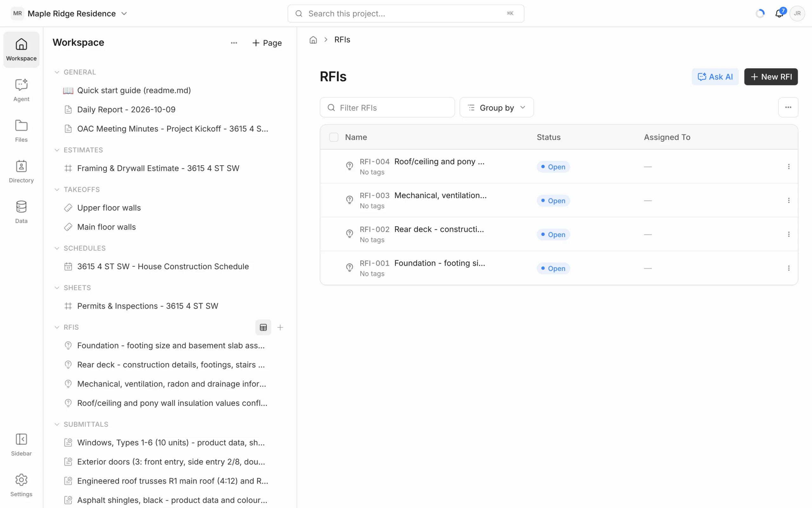Go to home via breadcrumb house icon
The height and width of the screenshot is (508, 812).
point(313,40)
